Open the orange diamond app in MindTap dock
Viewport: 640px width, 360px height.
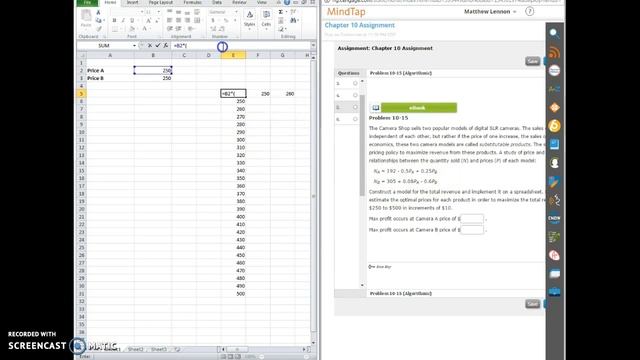pos(554,108)
